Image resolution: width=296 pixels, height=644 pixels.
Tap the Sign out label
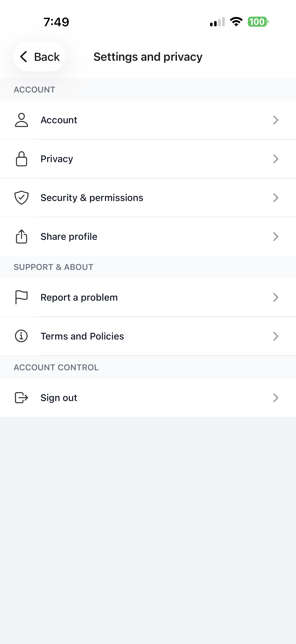[x=59, y=397]
